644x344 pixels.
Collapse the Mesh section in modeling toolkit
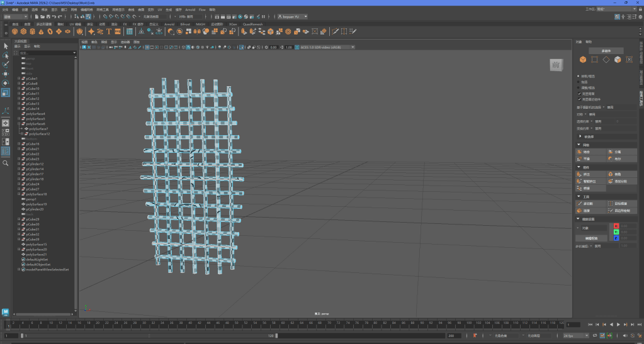click(579, 145)
